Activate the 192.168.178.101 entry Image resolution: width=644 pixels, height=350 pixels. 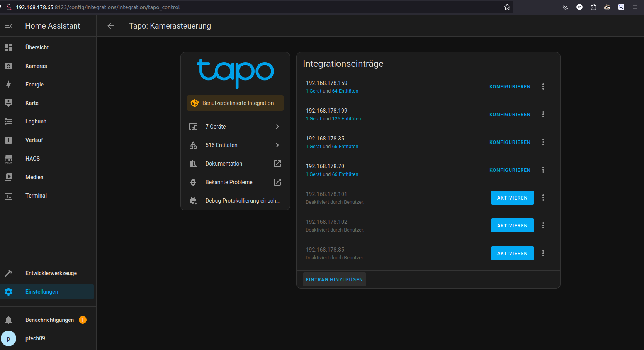click(x=512, y=198)
